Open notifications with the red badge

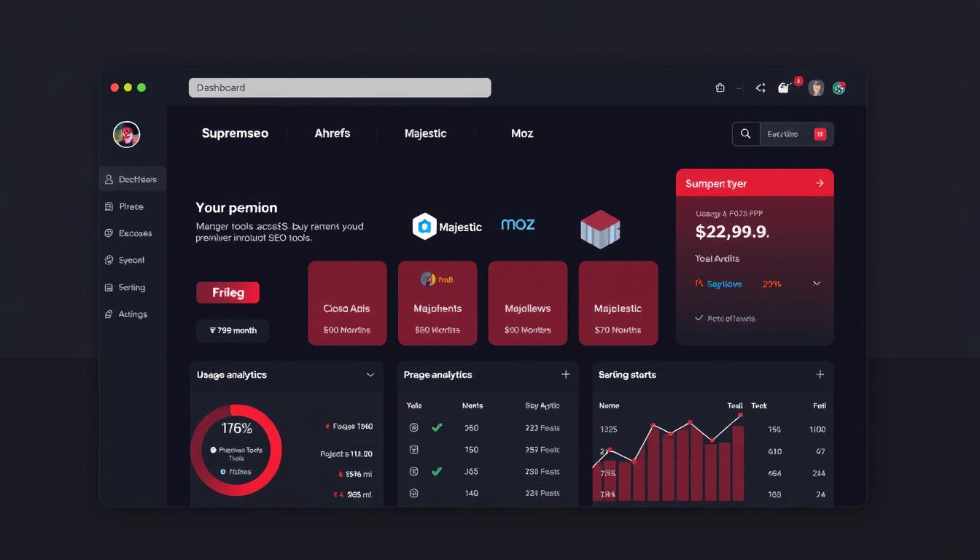(x=785, y=87)
